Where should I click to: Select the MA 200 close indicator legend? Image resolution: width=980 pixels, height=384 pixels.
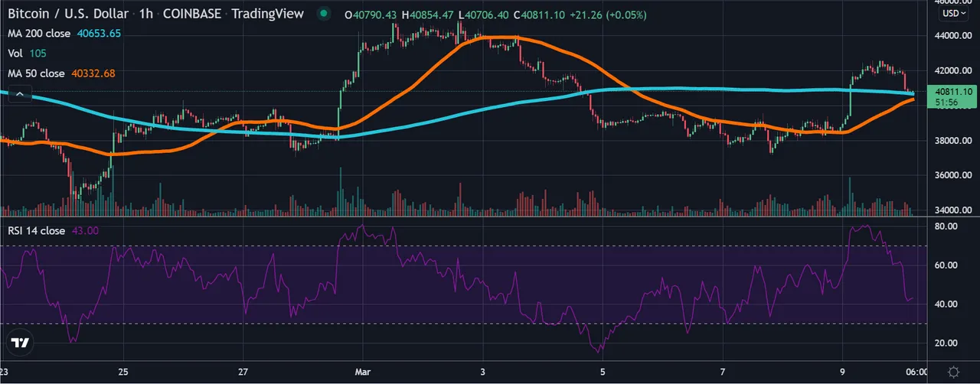pos(39,34)
